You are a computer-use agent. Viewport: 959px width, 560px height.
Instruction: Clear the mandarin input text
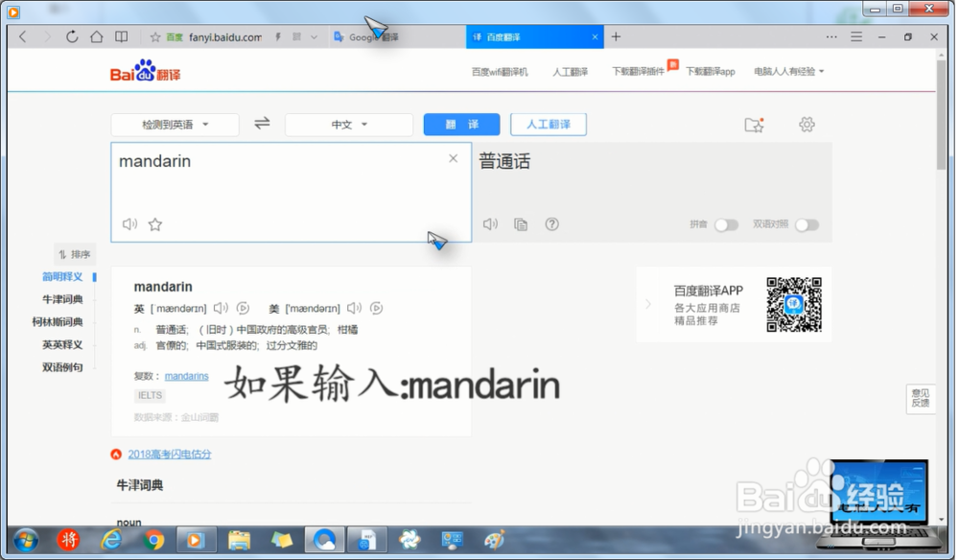[454, 158]
